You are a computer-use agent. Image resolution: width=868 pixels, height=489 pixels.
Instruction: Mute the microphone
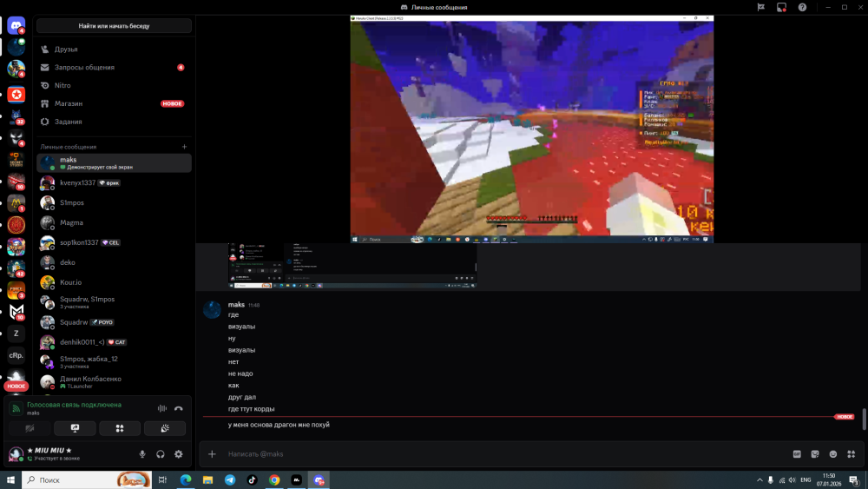[x=142, y=454]
